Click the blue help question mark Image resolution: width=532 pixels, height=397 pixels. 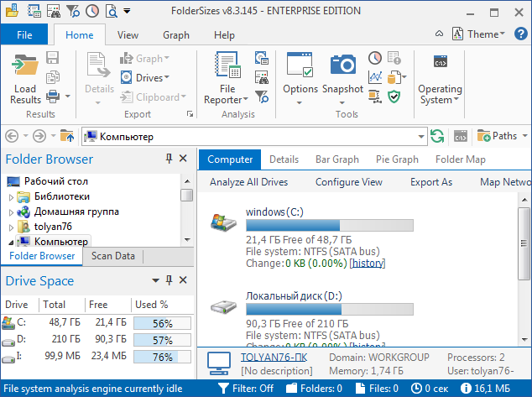pyautogui.click(x=520, y=34)
